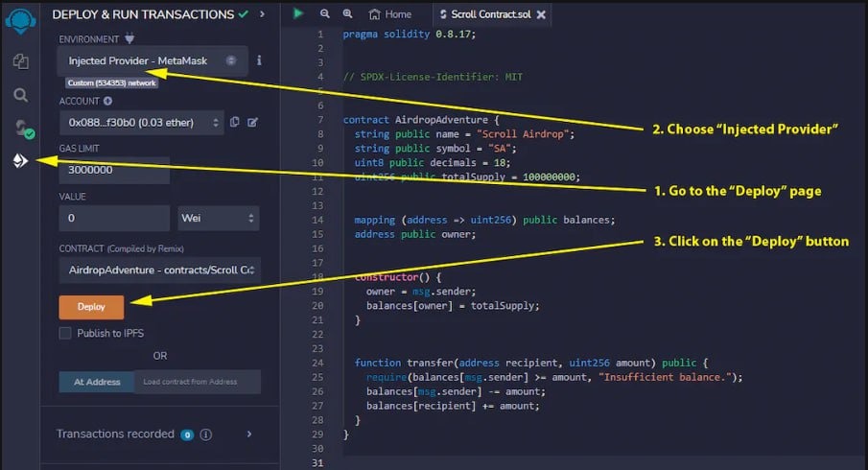Click 'pragma solidity 0.8.17;' code line
The height and width of the screenshot is (470, 868).
(409, 35)
